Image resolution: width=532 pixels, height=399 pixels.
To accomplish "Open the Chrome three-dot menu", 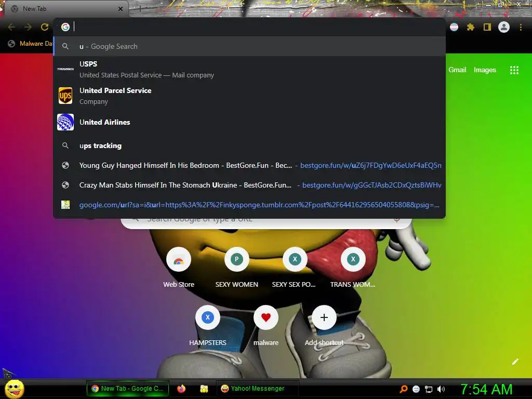I will (521, 27).
